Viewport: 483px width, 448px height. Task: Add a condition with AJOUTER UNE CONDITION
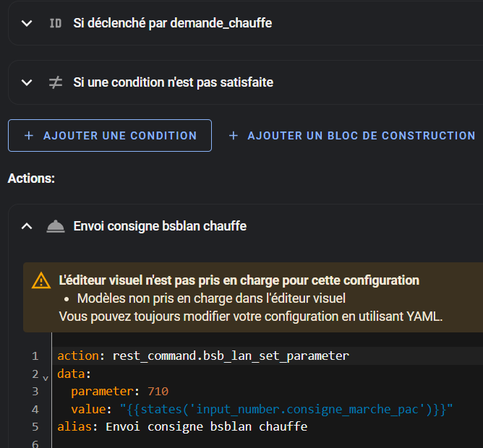pos(110,135)
